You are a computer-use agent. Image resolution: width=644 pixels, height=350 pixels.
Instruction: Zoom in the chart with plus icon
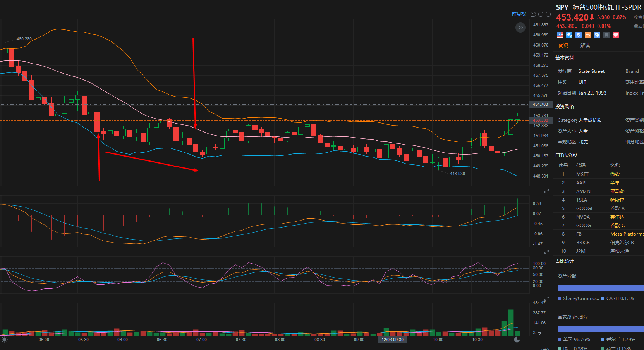coord(548,14)
